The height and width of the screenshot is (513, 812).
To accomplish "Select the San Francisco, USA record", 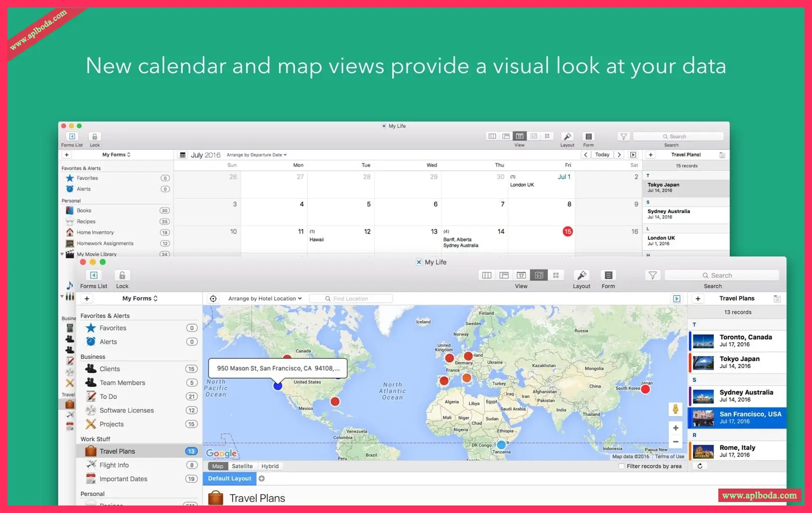I will pos(737,418).
